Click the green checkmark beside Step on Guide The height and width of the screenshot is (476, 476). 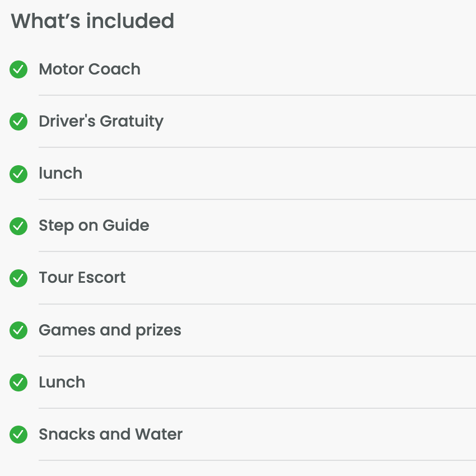(18, 226)
